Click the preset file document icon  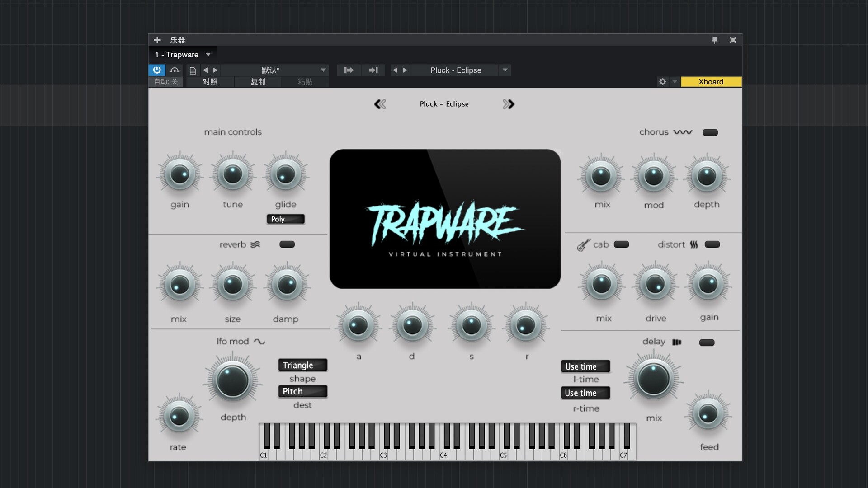[193, 70]
